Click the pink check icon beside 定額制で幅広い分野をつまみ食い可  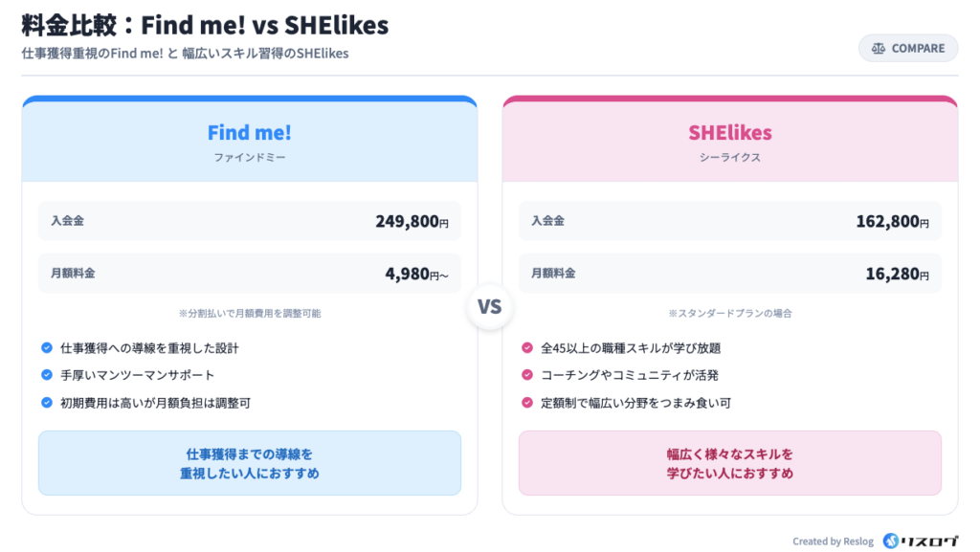tap(527, 403)
